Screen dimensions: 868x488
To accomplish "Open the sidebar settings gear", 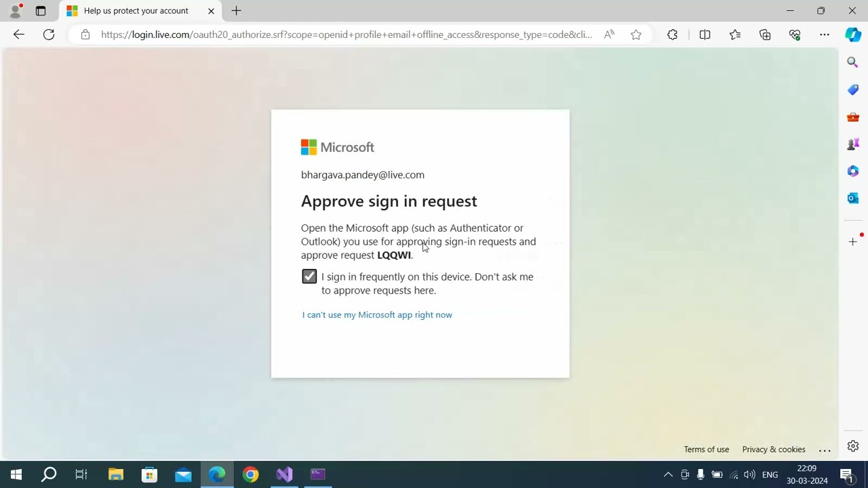I will (853, 446).
